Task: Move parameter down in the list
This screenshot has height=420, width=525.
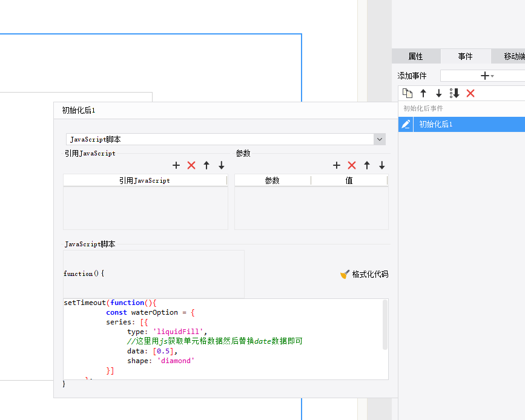Action: tap(381, 165)
